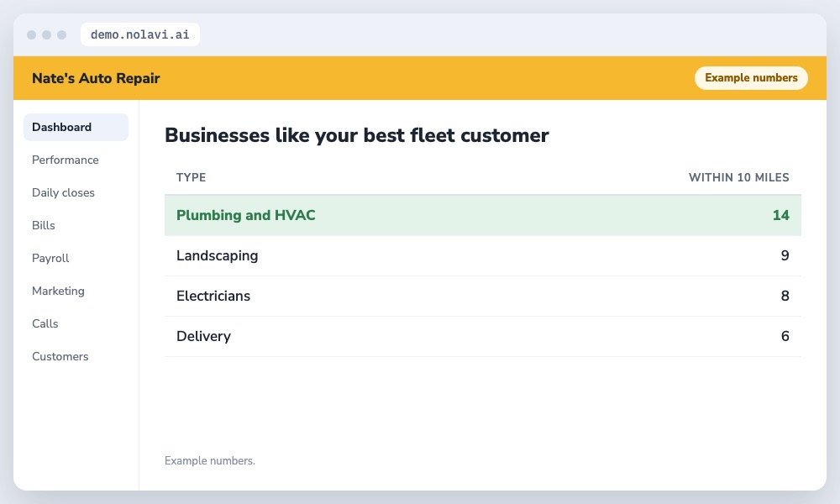The width and height of the screenshot is (840, 504).
Task: Open the Dashboard sidebar item
Action: 76,127
